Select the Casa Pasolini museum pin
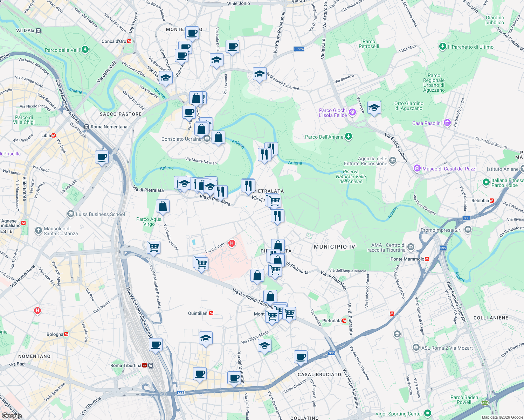This screenshot has width=524, height=420. coord(447,123)
